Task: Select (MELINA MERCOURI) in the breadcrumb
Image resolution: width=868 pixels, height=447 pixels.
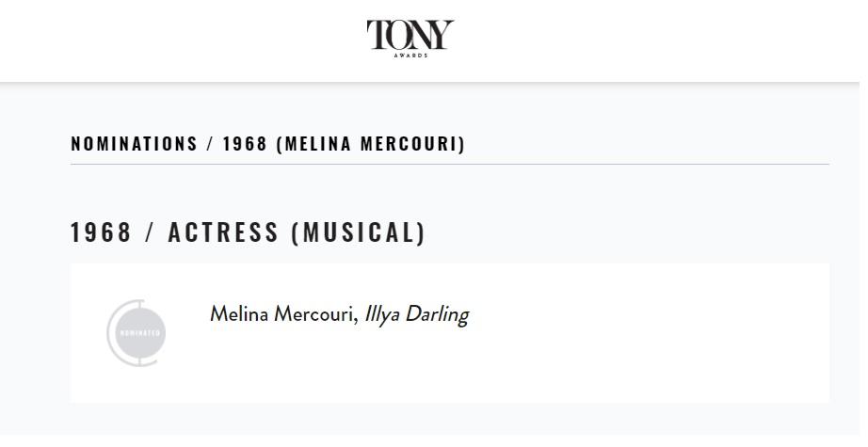Action: coord(370,144)
